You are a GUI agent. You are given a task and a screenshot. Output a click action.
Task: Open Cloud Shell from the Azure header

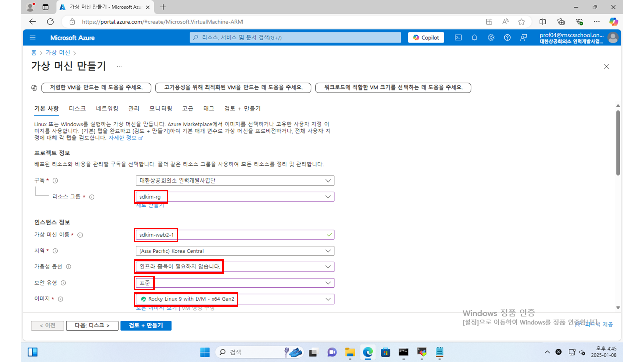tap(458, 38)
